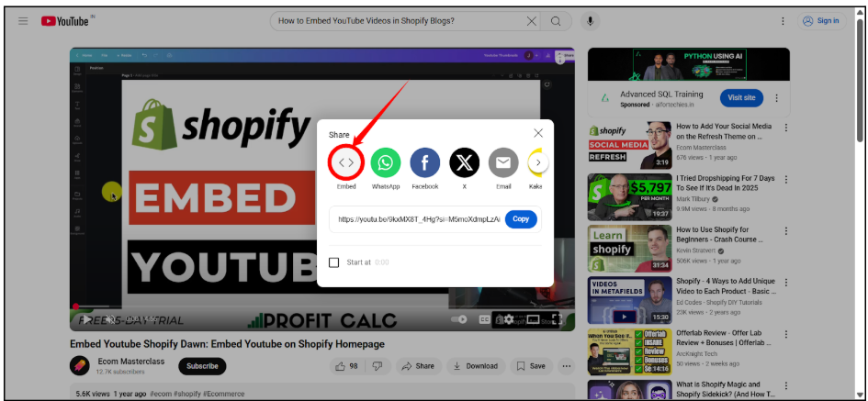Click video title 'Embed Youtube Shopify Dawn'

click(x=227, y=344)
